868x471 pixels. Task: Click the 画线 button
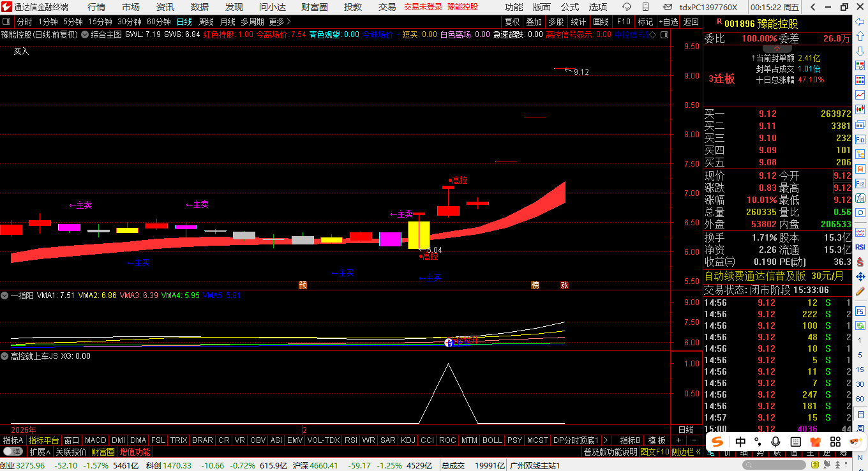[601, 22]
